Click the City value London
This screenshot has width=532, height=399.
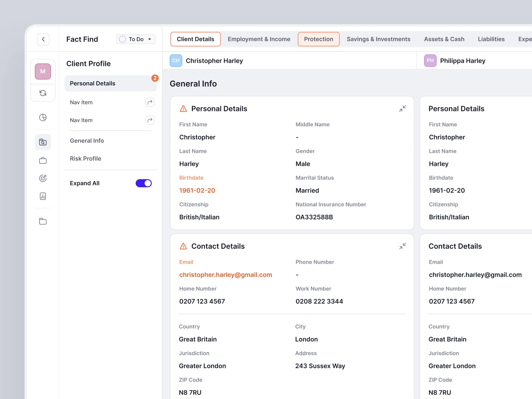pos(307,339)
